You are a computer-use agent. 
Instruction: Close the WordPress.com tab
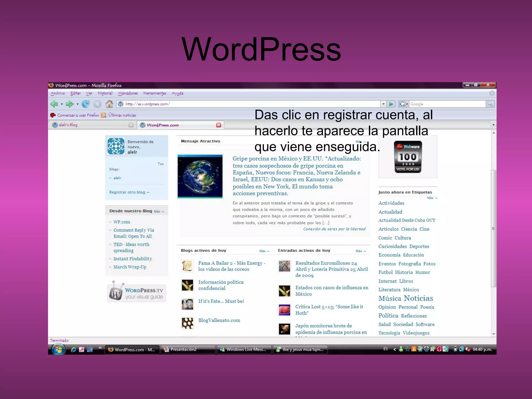pyautogui.click(x=219, y=125)
